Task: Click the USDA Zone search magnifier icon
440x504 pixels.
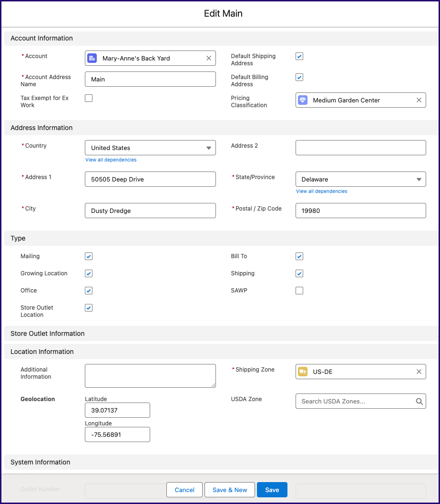Action: tap(419, 401)
